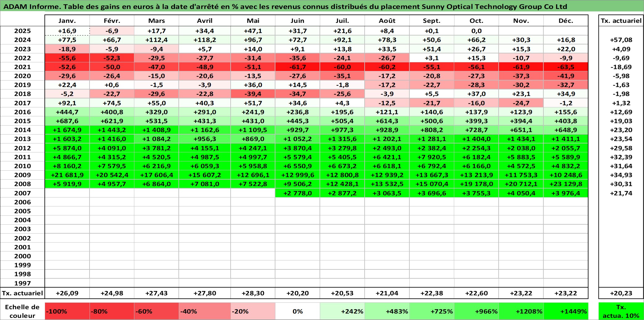The height and width of the screenshot is (320, 644).
Task: Select the +725% color scale swatch
Action: pyautogui.click(x=432, y=311)
